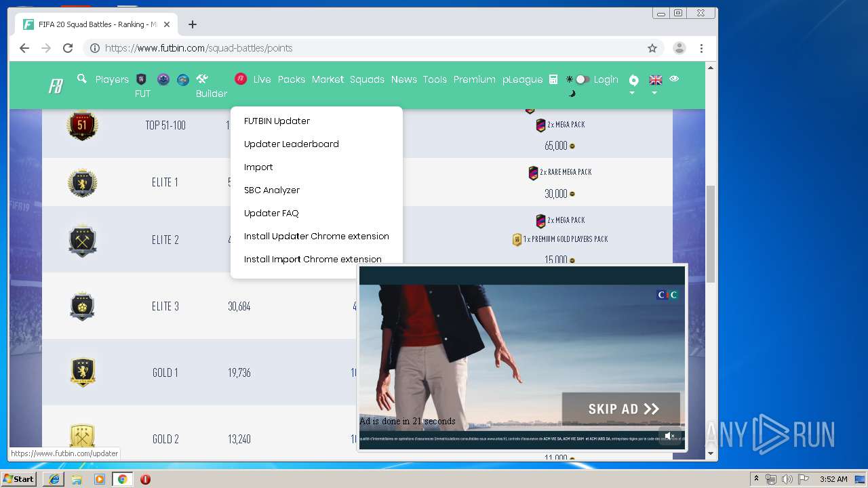Go back in browser history
868x488 pixels.
[24, 48]
